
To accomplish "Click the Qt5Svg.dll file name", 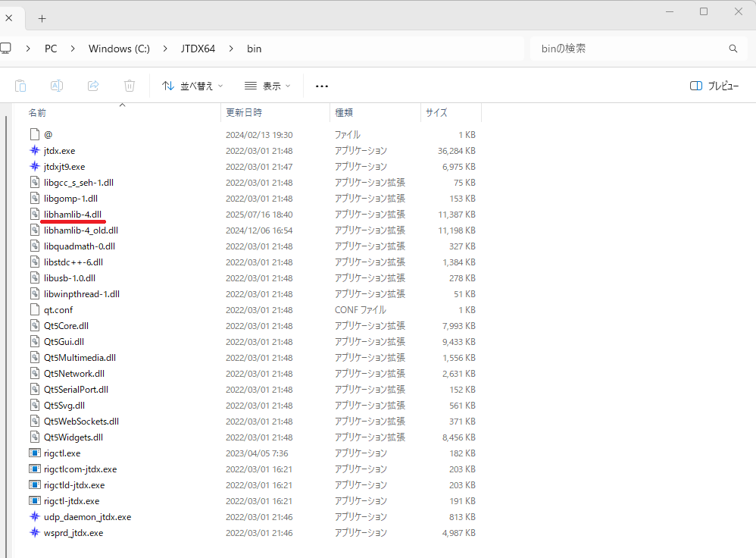I will click(64, 406).
